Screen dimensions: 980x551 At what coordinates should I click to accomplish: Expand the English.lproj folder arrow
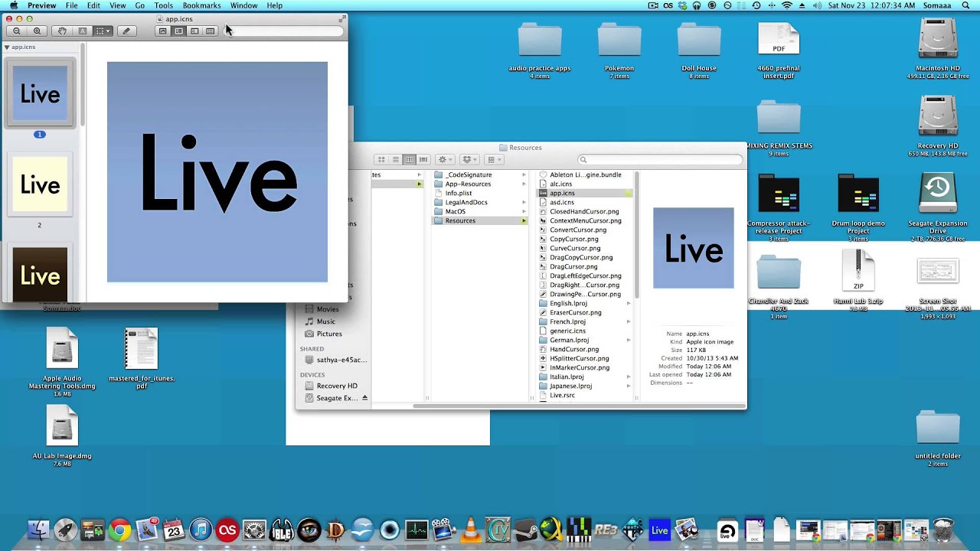point(629,303)
